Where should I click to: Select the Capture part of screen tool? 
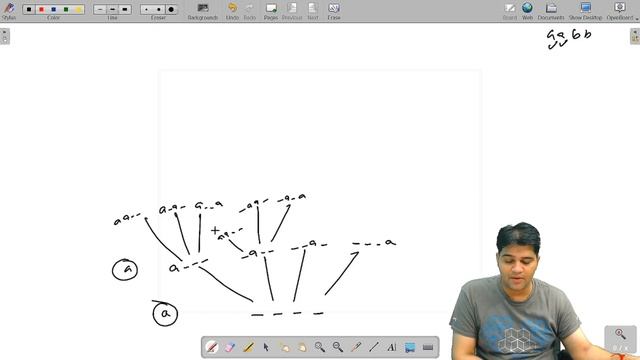pyautogui.click(x=410, y=347)
